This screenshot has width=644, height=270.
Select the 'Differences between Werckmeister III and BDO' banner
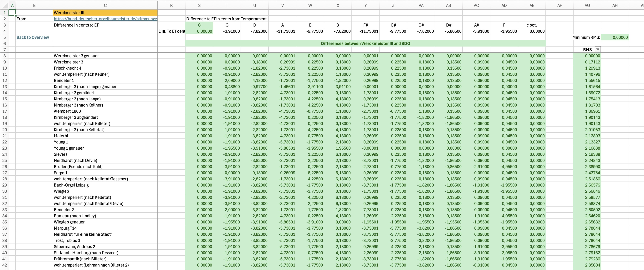[x=365, y=43]
